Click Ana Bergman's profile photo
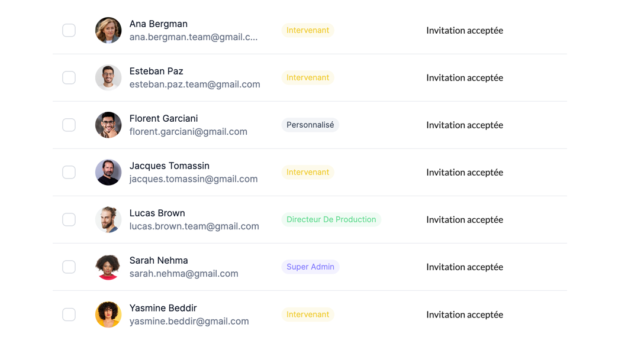 (x=108, y=30)
